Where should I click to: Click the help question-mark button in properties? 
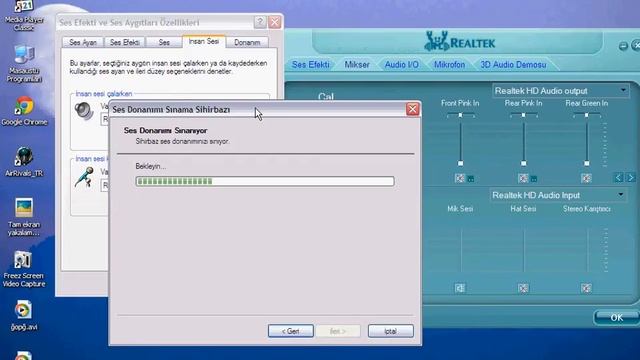260,22
